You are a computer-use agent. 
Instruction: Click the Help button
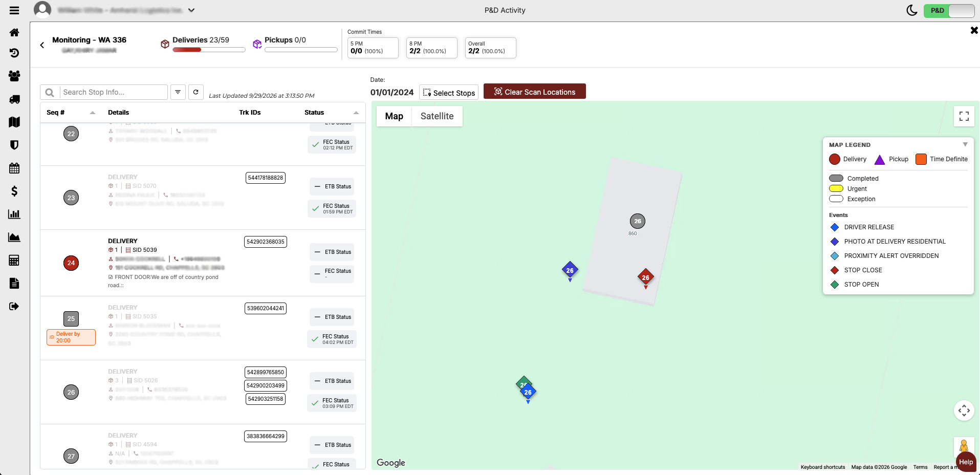point(966,462)
